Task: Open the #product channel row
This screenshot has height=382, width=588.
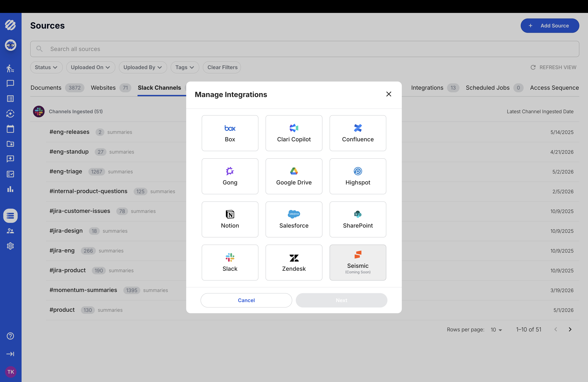Action: 312,310
